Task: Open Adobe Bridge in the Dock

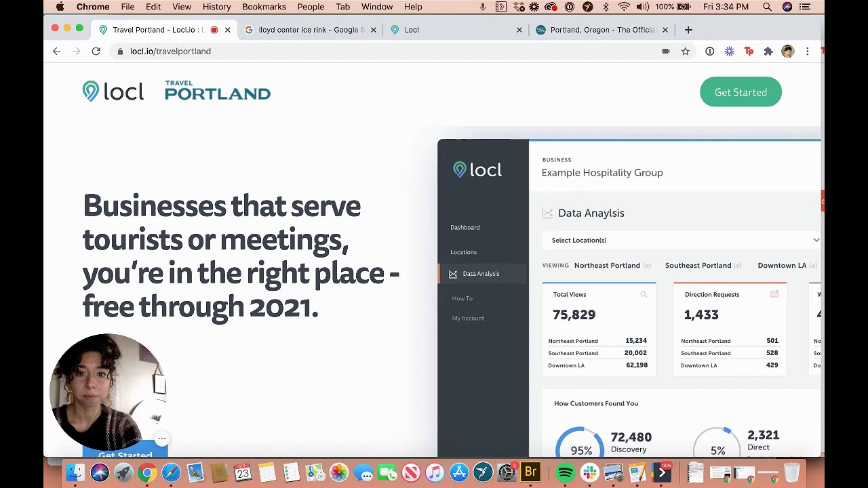Action: [530, 472]
